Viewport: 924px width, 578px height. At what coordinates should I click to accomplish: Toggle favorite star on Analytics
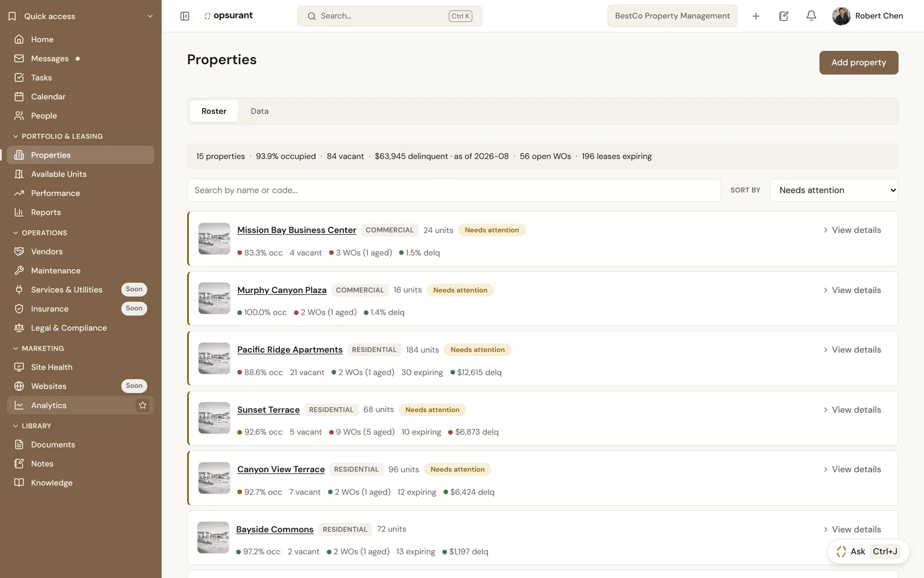pos(143,405)
